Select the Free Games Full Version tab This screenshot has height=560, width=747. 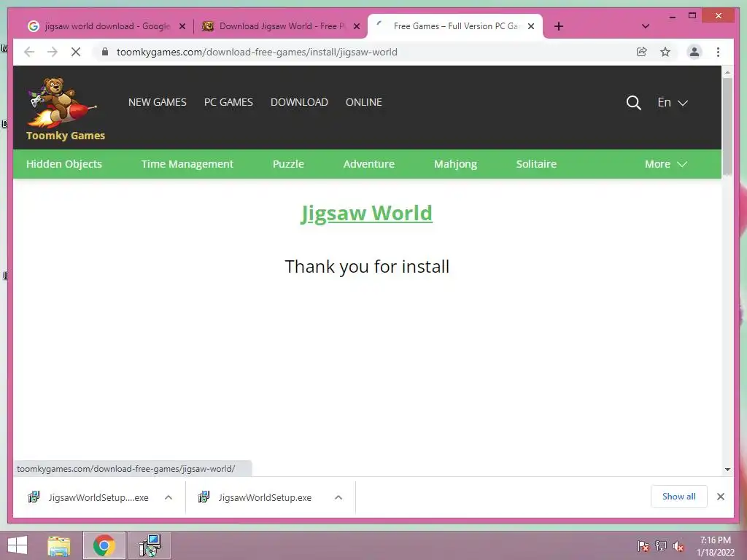click(454, 26)
